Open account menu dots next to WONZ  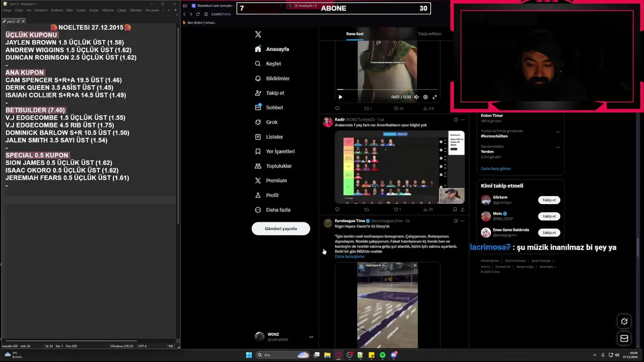(x=311, y=337)
